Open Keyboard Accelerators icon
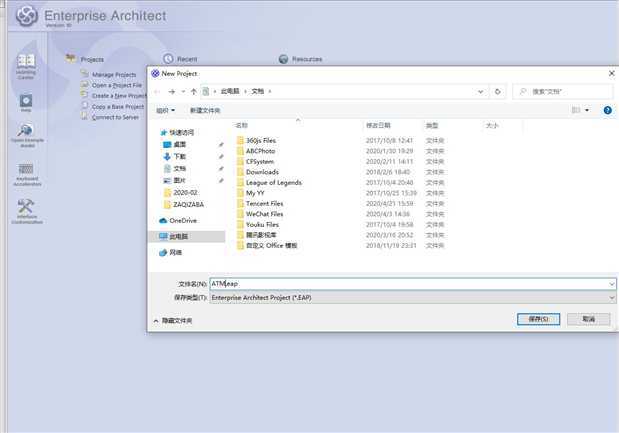Screen dimensions: 619x433 (26, 169)
